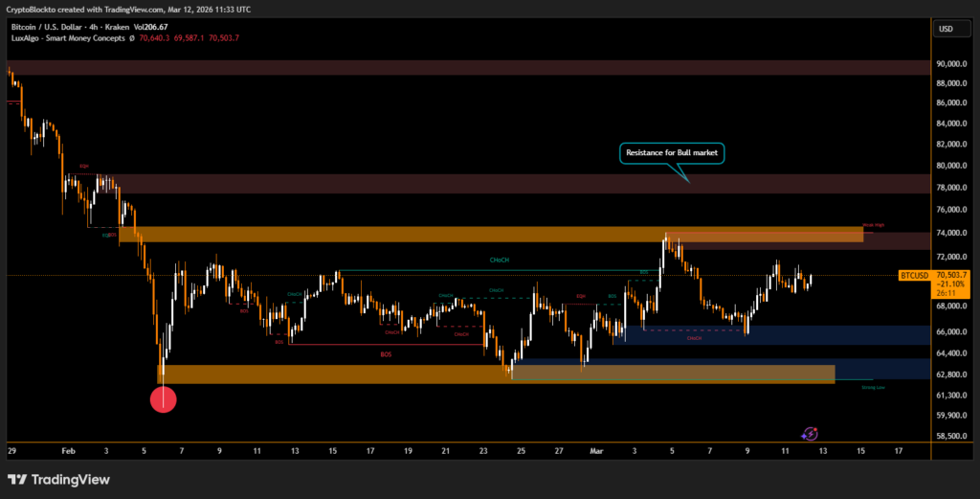Image resolution: width=980 pixels, height=499 pixels.
Task: Click the Weak High label
Action: [x=873, y=226]
